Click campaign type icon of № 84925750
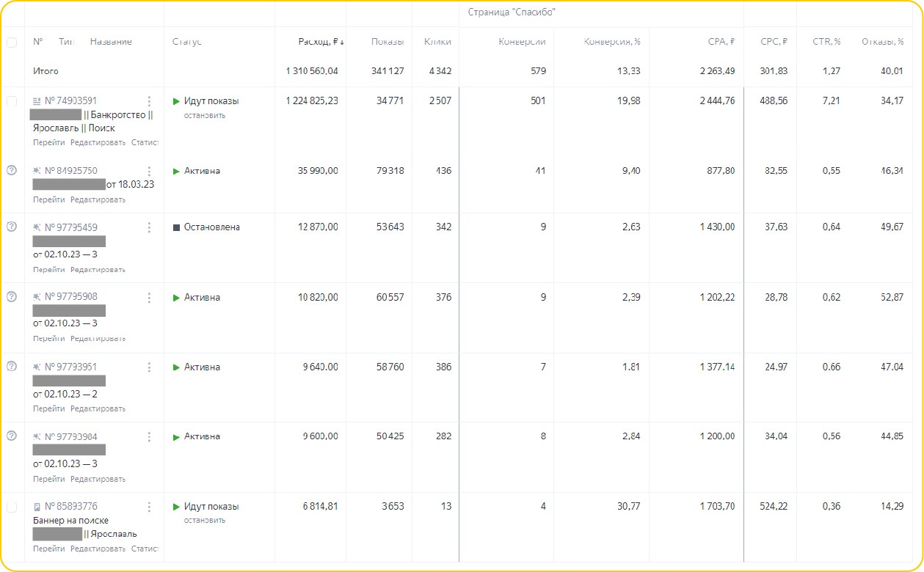Viewport: 924px width, 572px height. tap(37, 171)
